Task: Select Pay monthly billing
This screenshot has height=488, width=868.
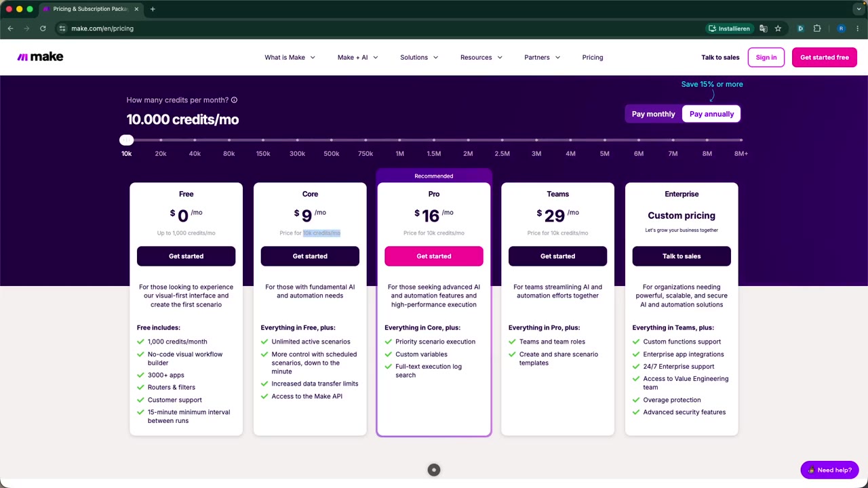Action: (654, 114)
